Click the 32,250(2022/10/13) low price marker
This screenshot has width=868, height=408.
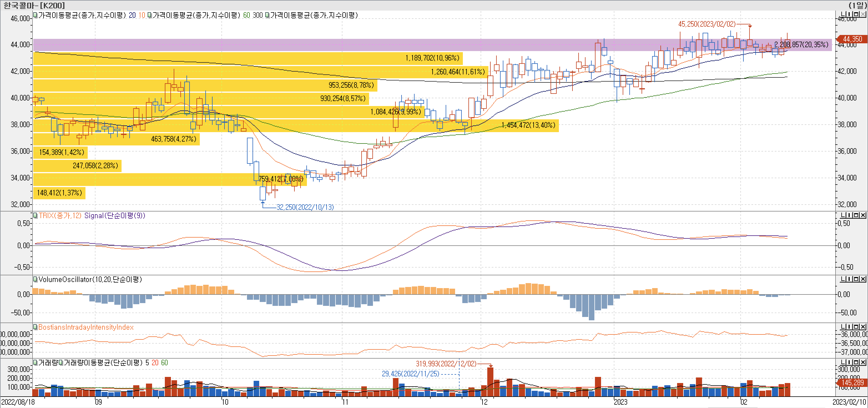(x=305, y=207)
